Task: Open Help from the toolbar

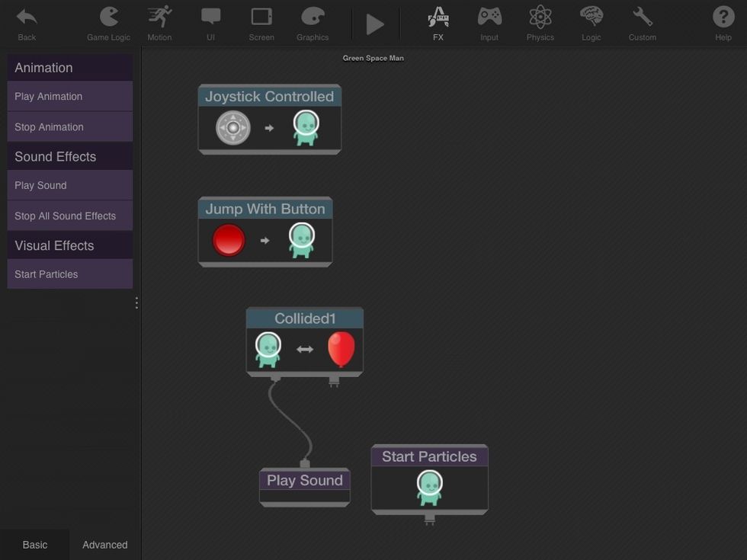Action: pyautogui.click(x=723, y=18)
